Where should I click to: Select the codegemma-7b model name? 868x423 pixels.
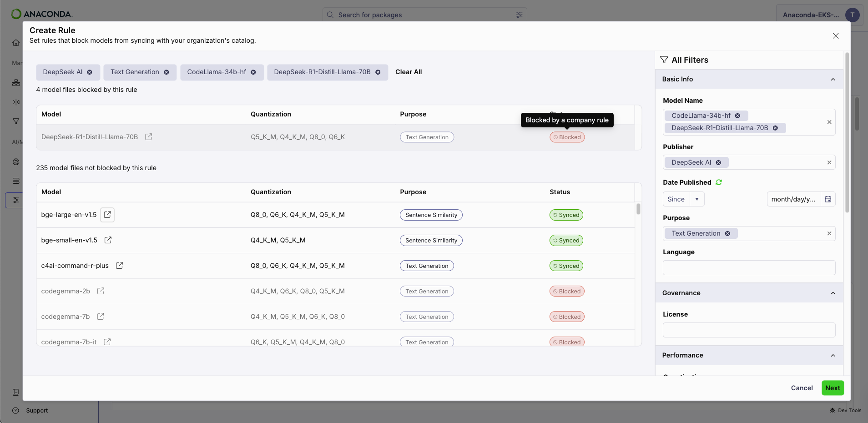(66, 317)
